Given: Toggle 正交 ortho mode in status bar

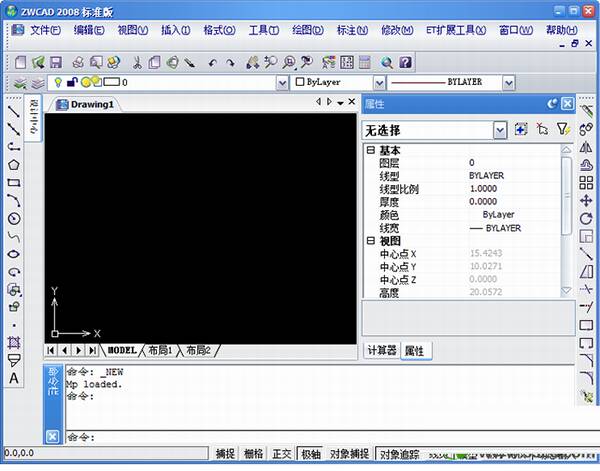Looking at the screenshot, I should [x=282, y=454].
